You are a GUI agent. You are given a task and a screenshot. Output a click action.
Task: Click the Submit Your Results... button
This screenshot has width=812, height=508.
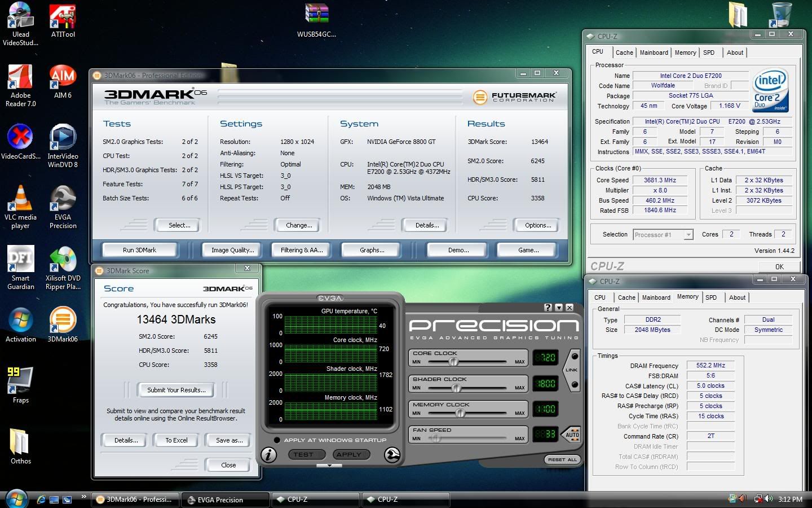click(x=176, y=390)
